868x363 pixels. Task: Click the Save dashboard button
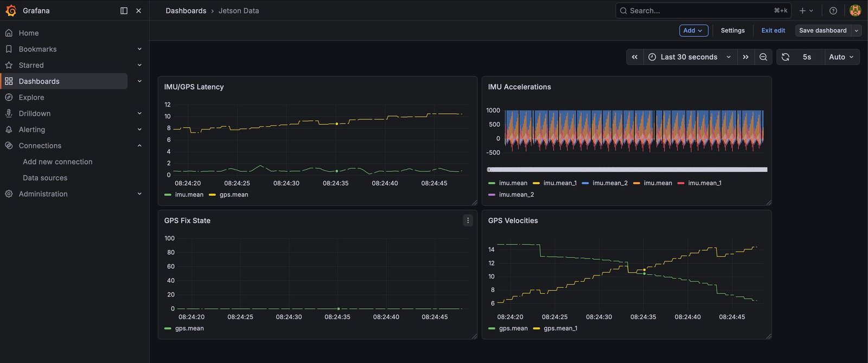pyautogui.click(x=822, y=30)
